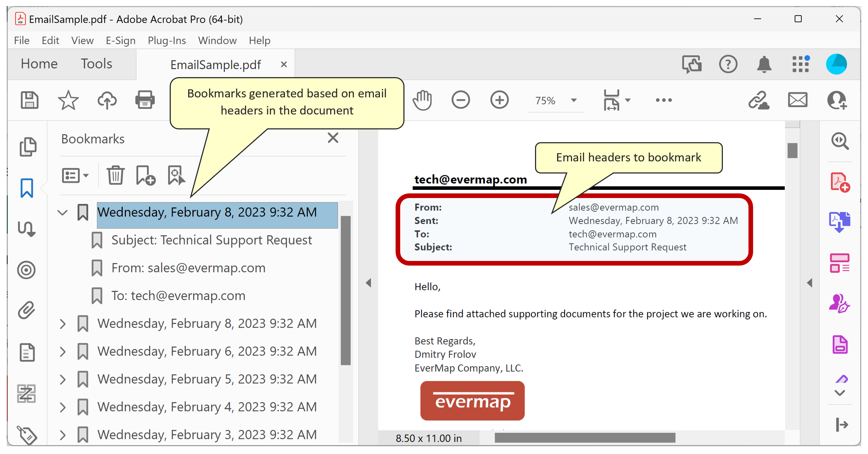Open the Fill & Sign tool
868x454 pixels.
click(840, 304)
